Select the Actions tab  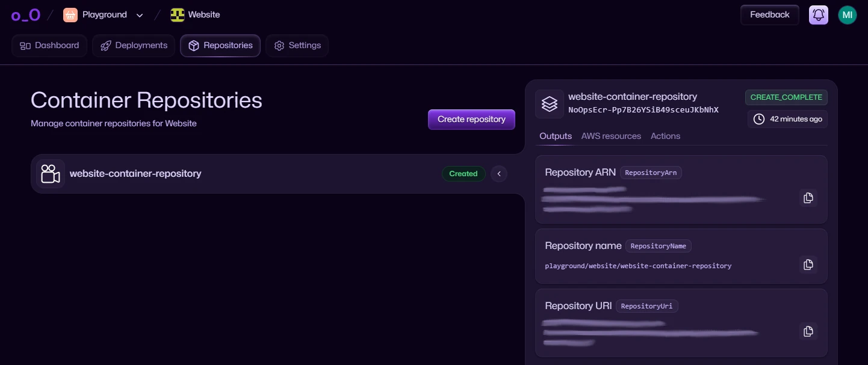[665, 136]
